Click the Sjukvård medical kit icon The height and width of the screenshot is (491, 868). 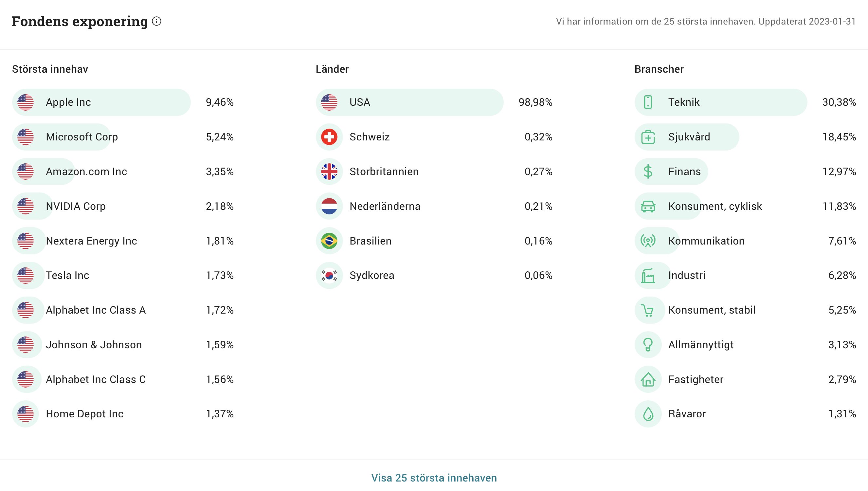click(x=647, y=137)
